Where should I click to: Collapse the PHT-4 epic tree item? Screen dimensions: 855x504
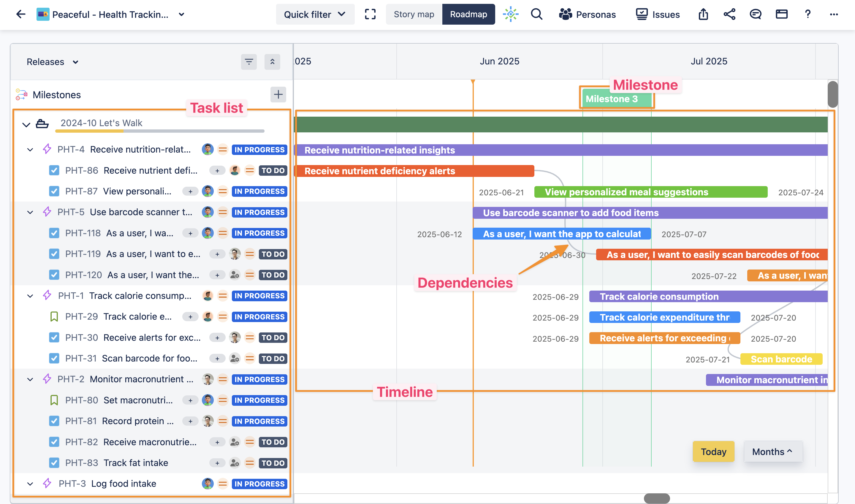click(x=30, y=149)
